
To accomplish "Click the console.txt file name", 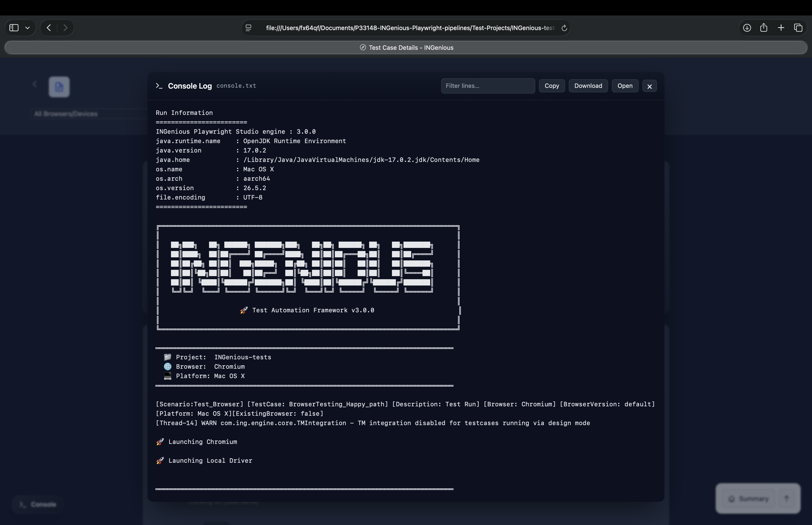I will pos(236,86).
